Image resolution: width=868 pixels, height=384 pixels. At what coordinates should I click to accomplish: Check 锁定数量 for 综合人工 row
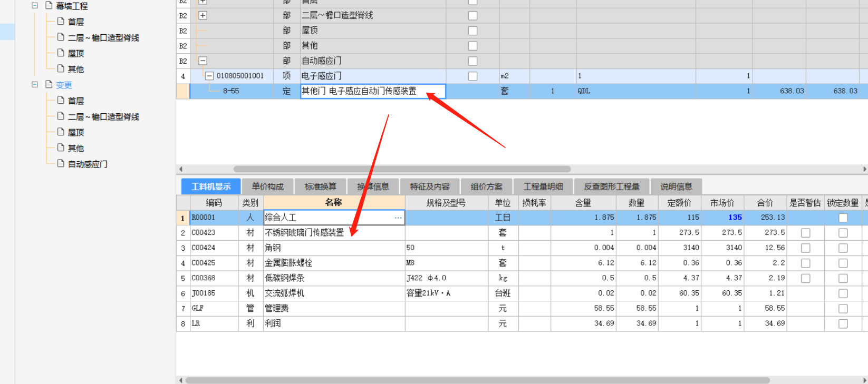click(843, 218)
